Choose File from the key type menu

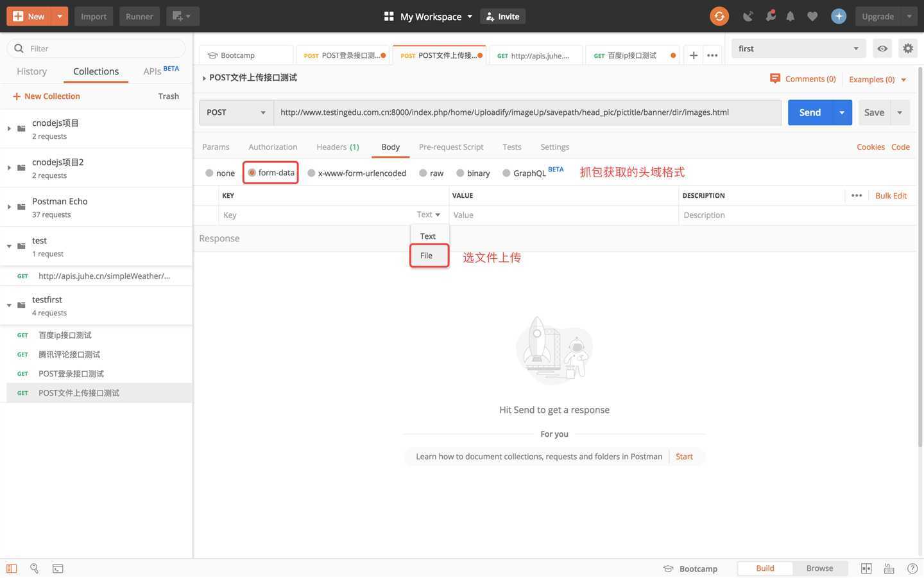tap(429, 256)
